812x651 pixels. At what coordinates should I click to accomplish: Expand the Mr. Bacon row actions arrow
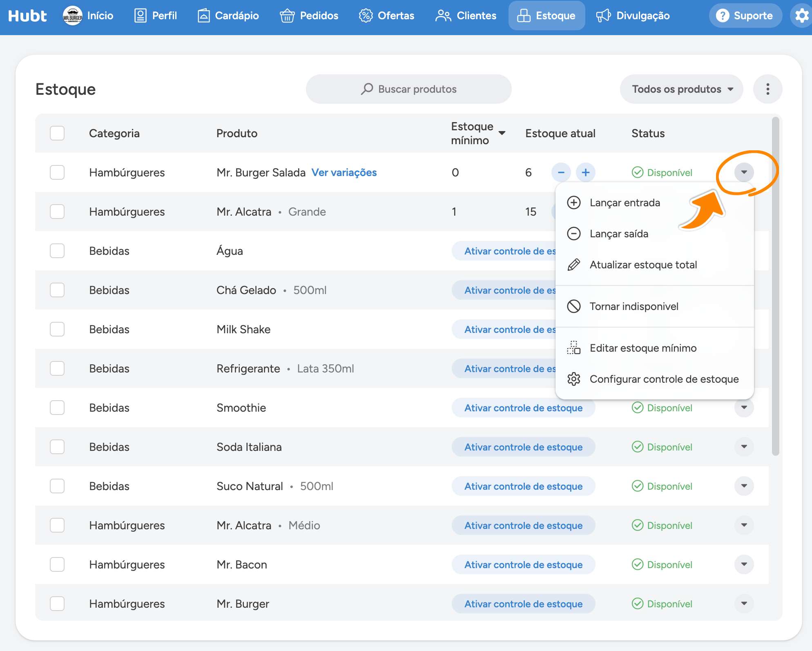pyautogui.click(x=744, y=564)
